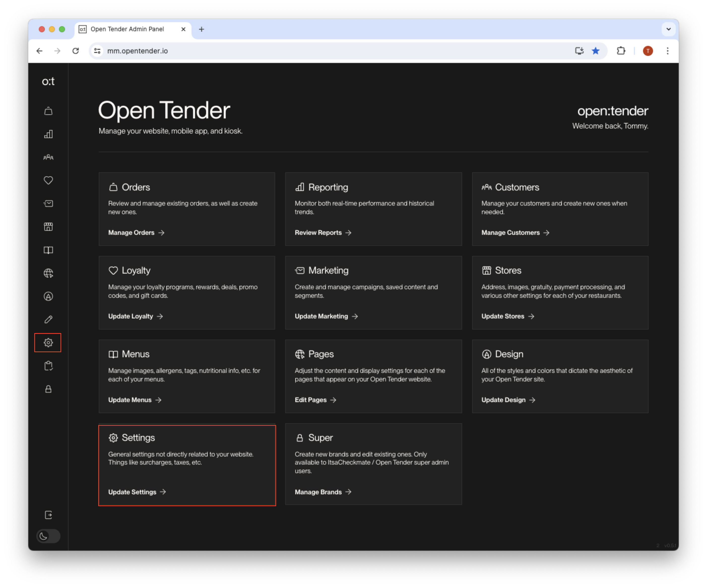Open Customers via sidebar people icon

tap(48, 157)
